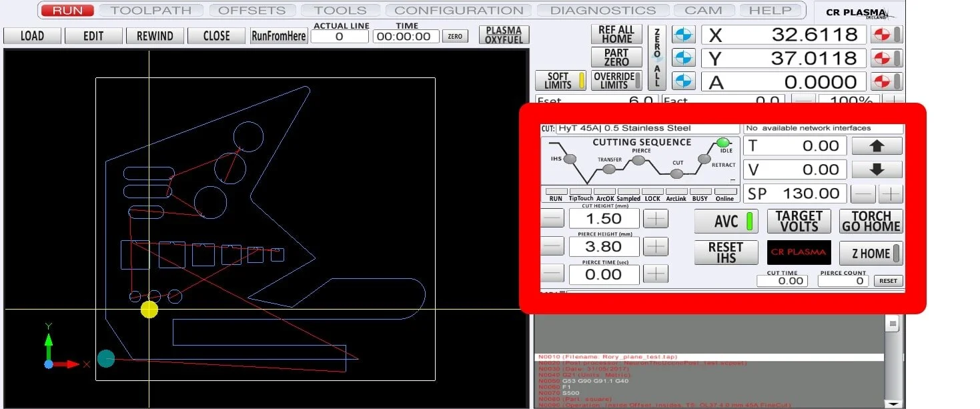Viewport: 980px width, 409px height.
Task: Open the CONFIGURATION tab
Action: point(459,11)
